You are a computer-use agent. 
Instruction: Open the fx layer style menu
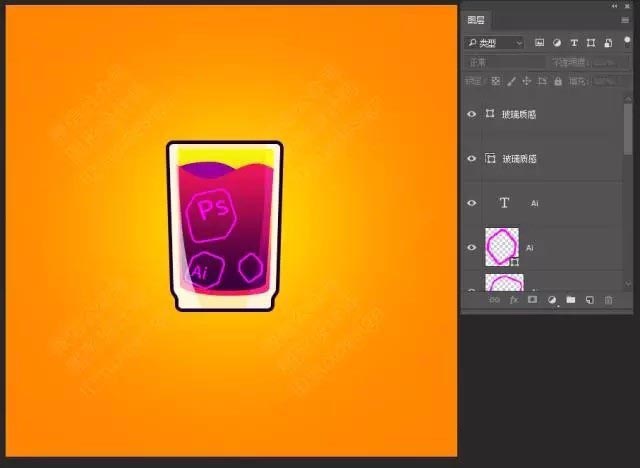point(513,300)
